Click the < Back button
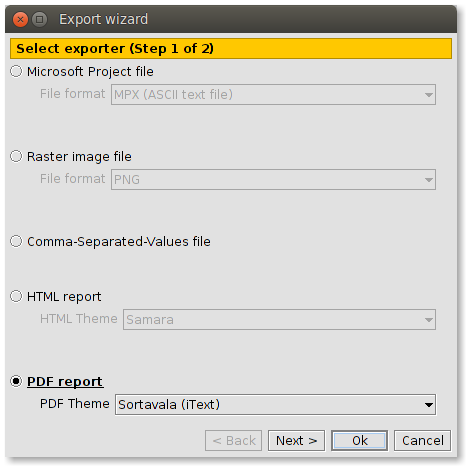Viewport: 466px width, 466px height. click(x=234, y=441)
